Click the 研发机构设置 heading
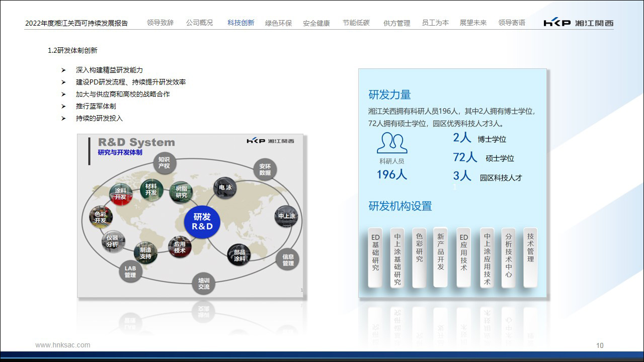The width and height of the screenshot is (644, 362). tap(400, 206)
